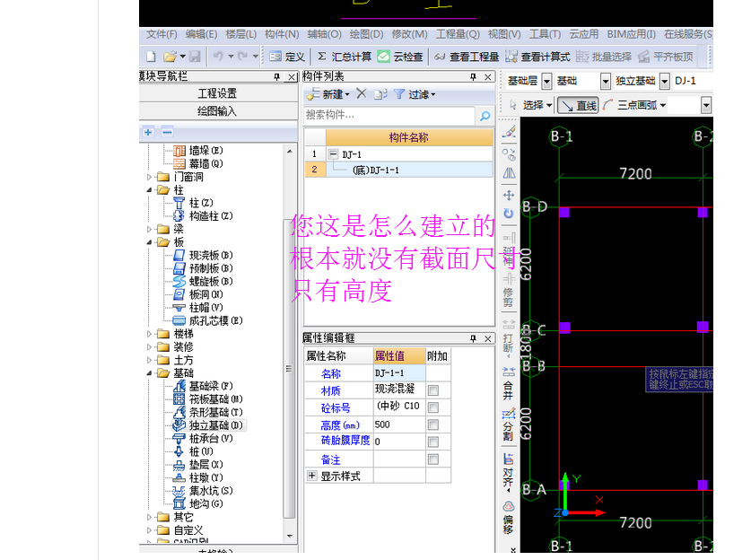751x560 pixels.
Task: Select 直线 line drawing mode
Action: pyautogui.click(x=578, y=105)
